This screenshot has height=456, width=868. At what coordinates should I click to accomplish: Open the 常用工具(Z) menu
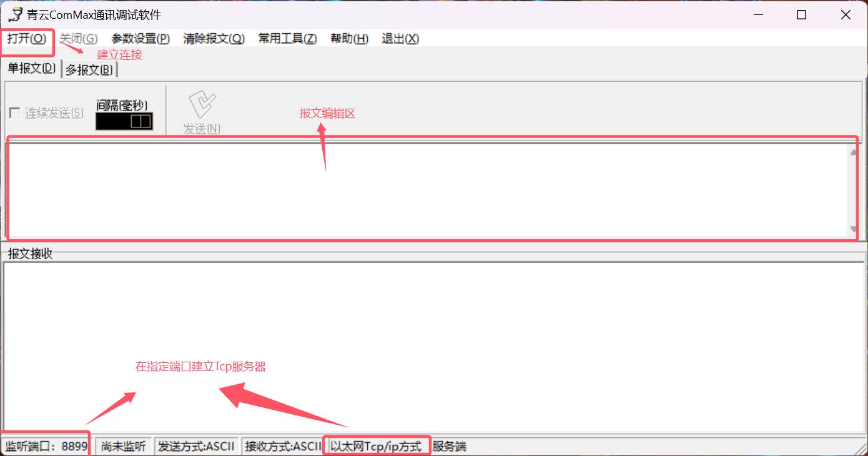pyautogui.click(x=288, y=39)
